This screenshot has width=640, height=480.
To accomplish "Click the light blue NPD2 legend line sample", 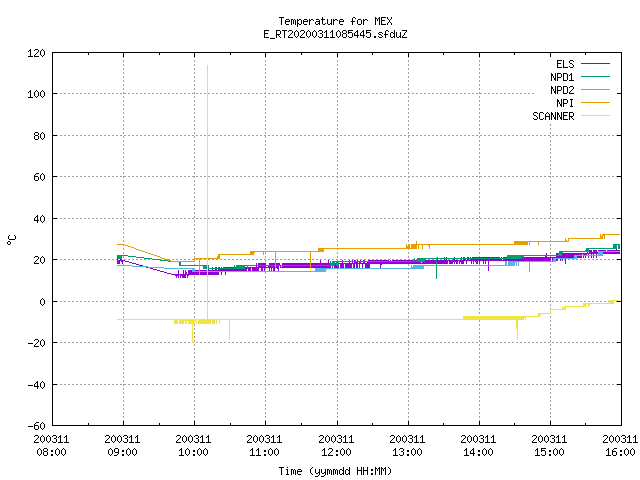I will [x=596, y=90].
